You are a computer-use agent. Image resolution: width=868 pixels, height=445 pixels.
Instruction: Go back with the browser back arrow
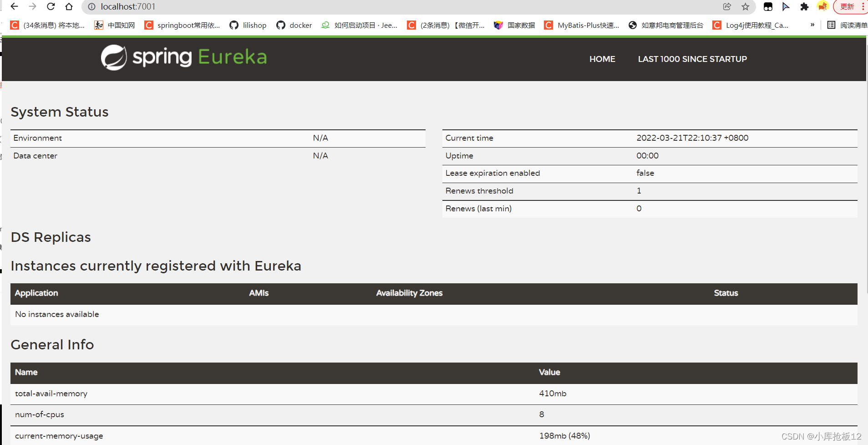(14, 6)
